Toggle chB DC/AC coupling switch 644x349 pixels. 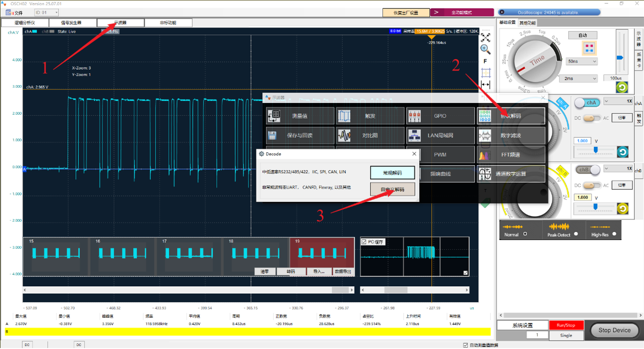tap(592, 185)
